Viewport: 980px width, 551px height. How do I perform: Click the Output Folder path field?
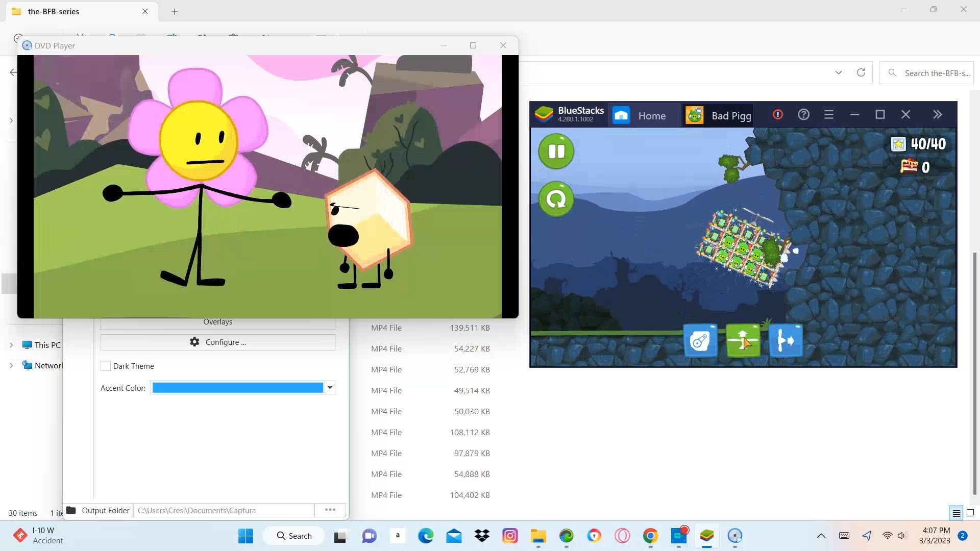pyautogui.click(x=224, y=510)
